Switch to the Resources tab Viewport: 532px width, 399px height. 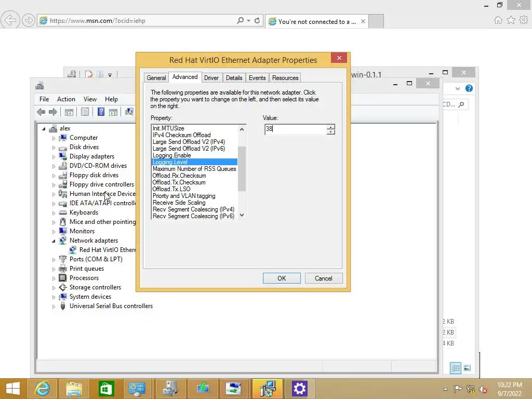point(285,78)
